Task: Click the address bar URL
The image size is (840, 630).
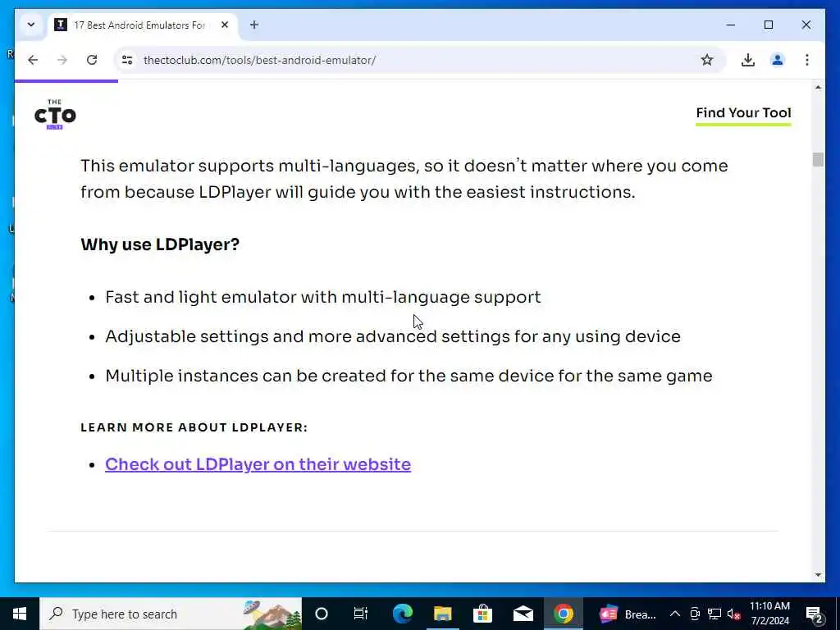Action: pos(260,60)
